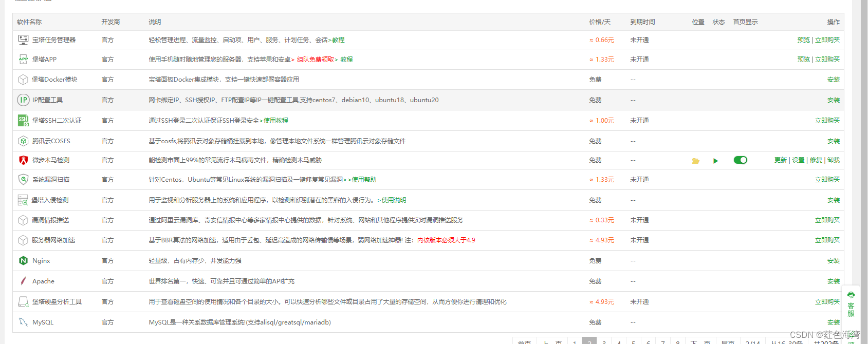Open the 微步木马检测 folder location icon
Image resolution: width=868 pixels, height=344 pixels.
(x=696, y=161)
